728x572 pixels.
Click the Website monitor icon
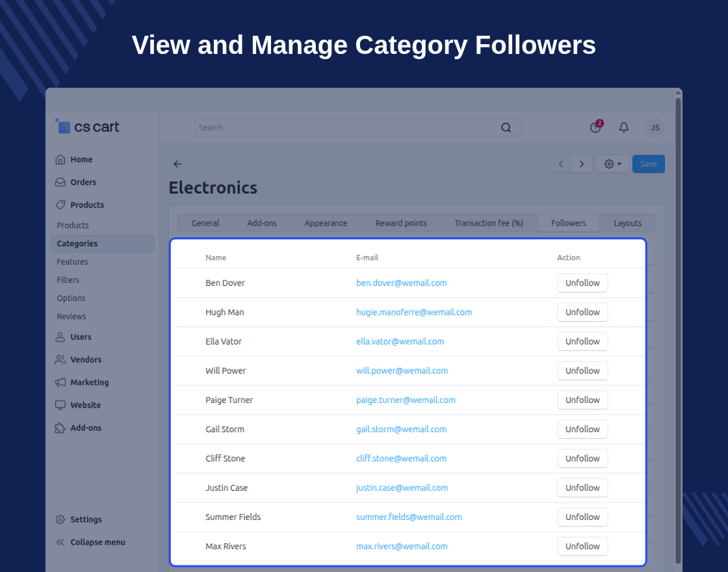click(x=60, y=405)
